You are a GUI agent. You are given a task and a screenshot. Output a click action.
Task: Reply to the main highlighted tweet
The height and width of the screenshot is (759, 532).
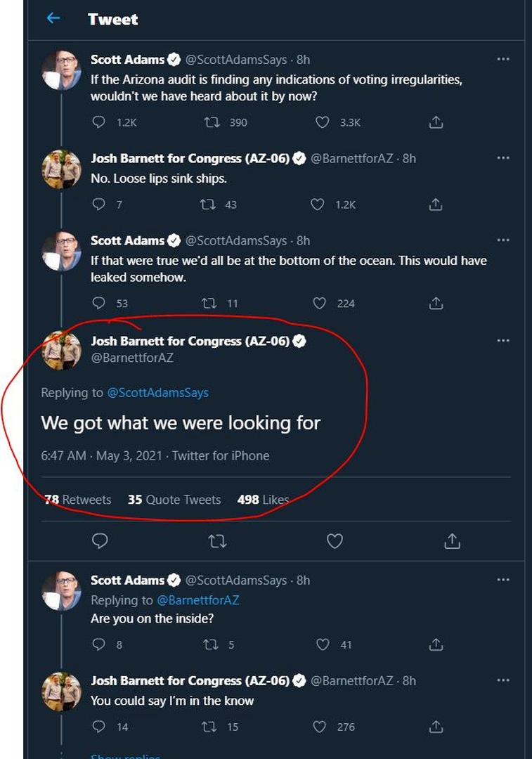[x=100, y=540]
